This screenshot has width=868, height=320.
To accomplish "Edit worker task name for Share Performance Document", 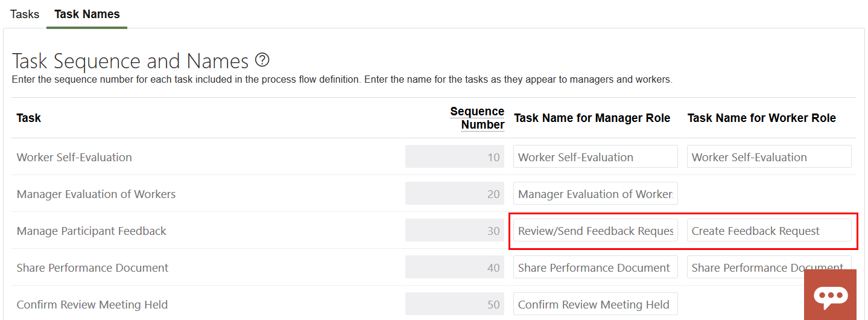I will (745, 267).
